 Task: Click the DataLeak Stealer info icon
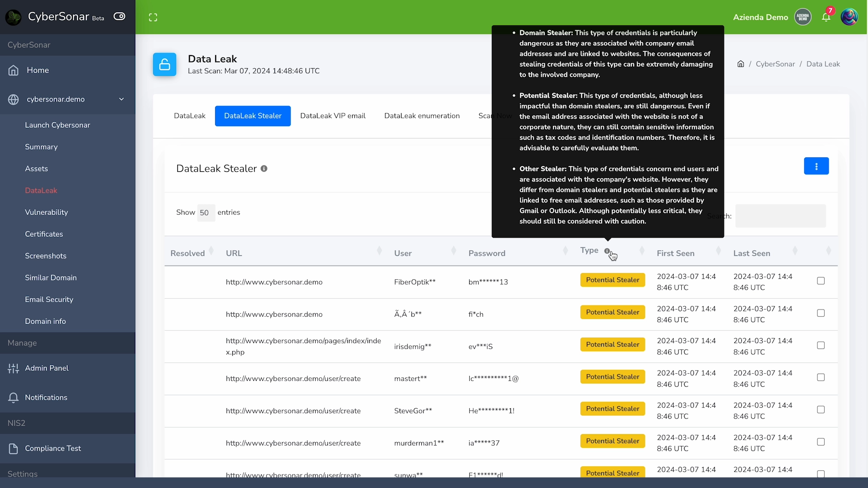(x=264, y=169)
